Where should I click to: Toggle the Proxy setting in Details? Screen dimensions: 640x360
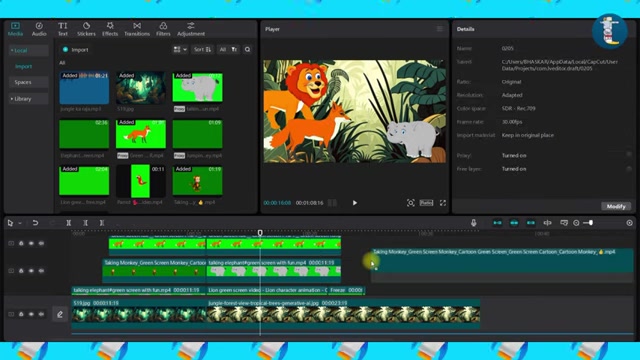(x=629, y=155)
